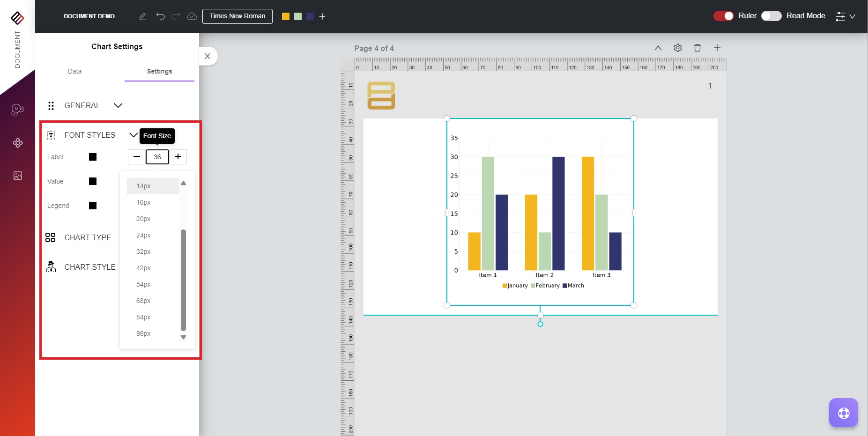Screen dimensions: 868x436
Task: Close the Chart Settings panel
Action: click(208, 56)
